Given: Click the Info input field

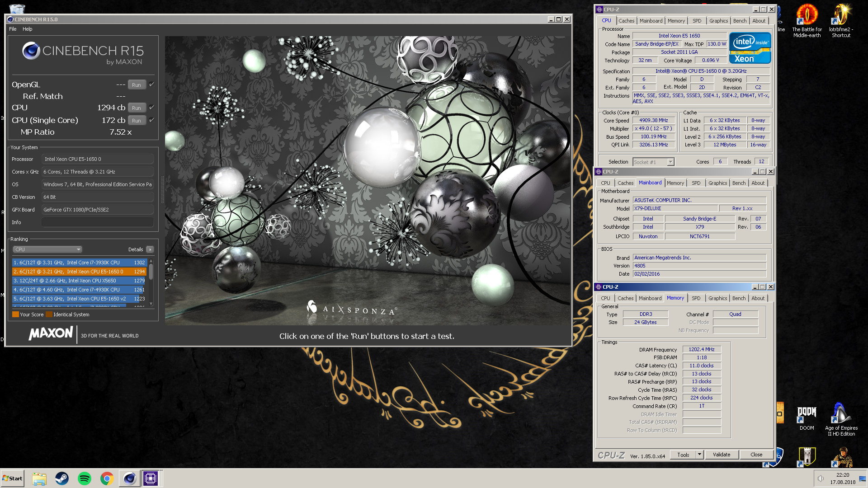Looking at the screenshot, I should 98,222.
